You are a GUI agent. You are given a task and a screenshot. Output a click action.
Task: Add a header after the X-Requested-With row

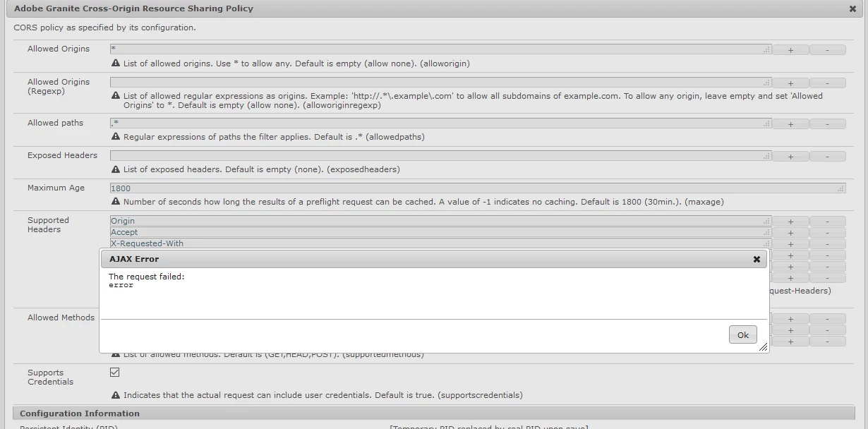pyautogui.click(x=790, y=244)
